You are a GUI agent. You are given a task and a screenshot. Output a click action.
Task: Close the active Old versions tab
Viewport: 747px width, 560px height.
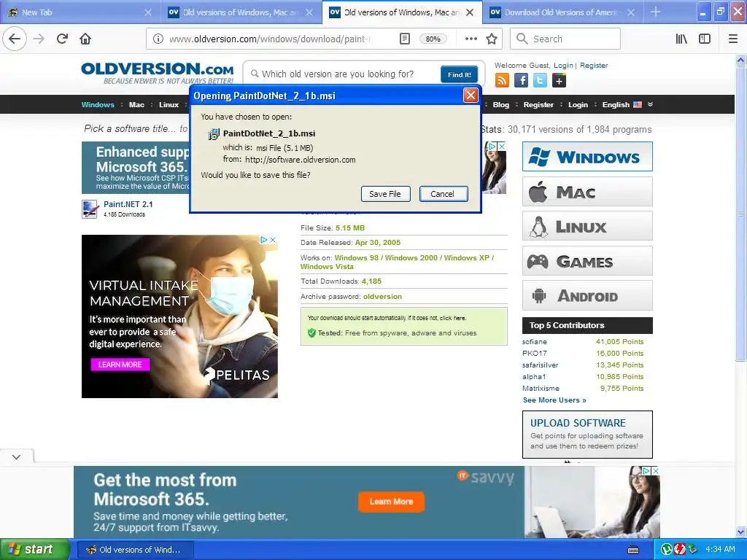470,12
